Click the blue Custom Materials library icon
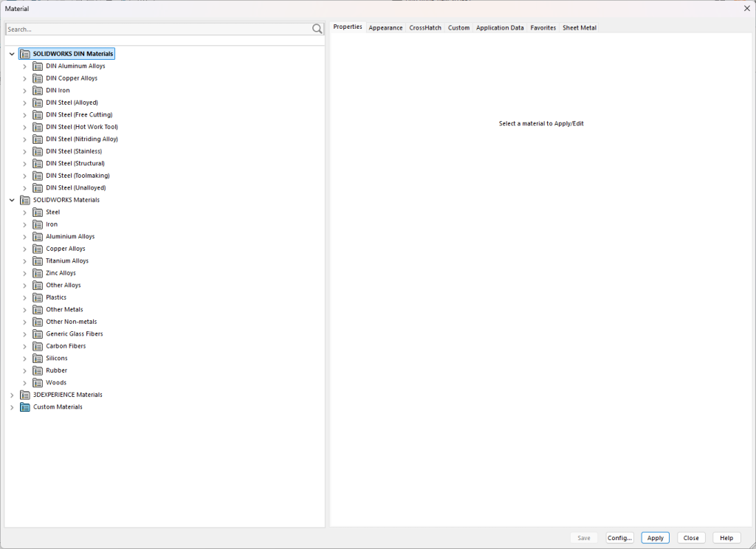This screenshot has height=549, width=756. pyautogui.click(x=25, y=407)
